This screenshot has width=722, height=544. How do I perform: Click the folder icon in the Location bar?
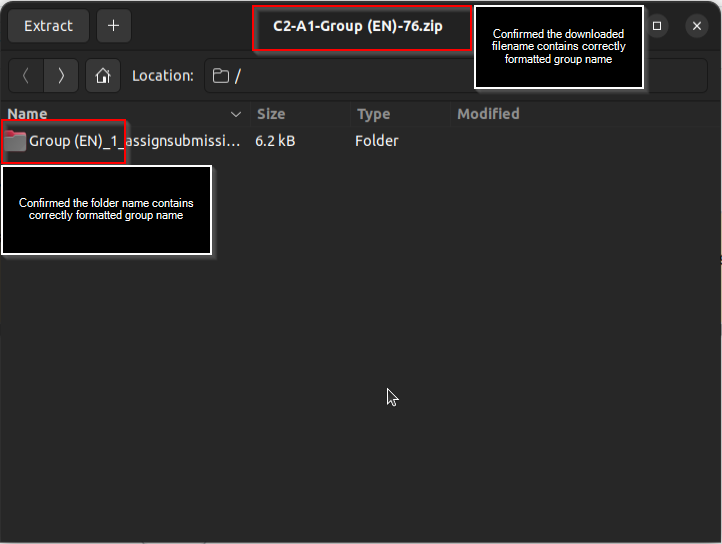[x=221, y=76]
